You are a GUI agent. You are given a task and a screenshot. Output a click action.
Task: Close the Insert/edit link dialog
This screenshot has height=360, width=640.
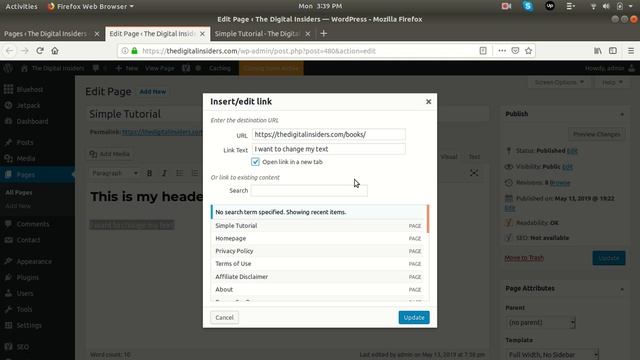click(428, 102)
